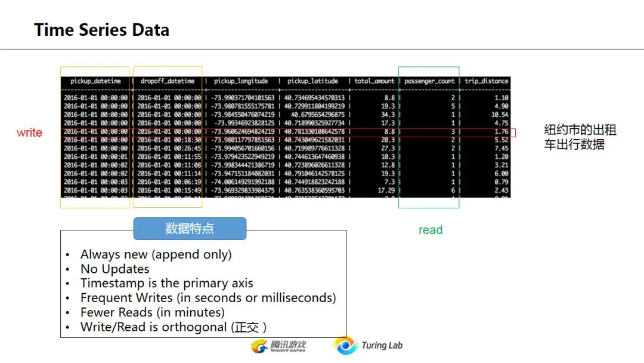Select the pickup_datetime column header
This screenshot has height=363, width=644.
click(95, 81)
